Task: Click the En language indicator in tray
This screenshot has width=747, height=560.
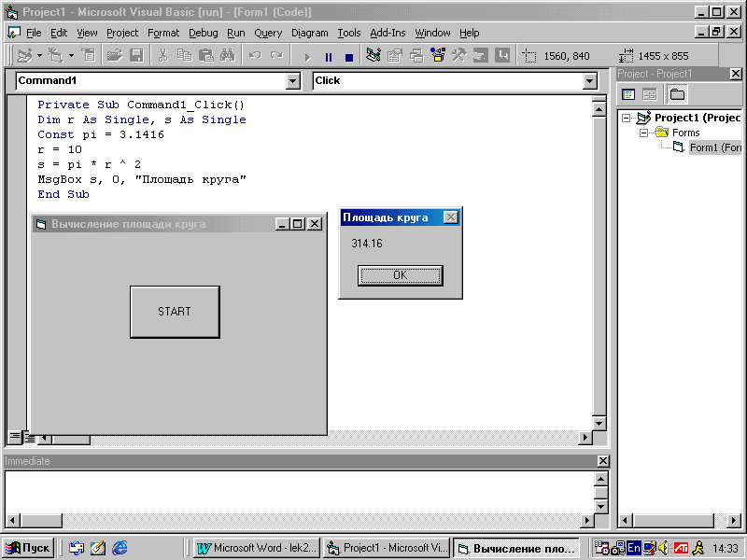Action: tap(634, 548)
